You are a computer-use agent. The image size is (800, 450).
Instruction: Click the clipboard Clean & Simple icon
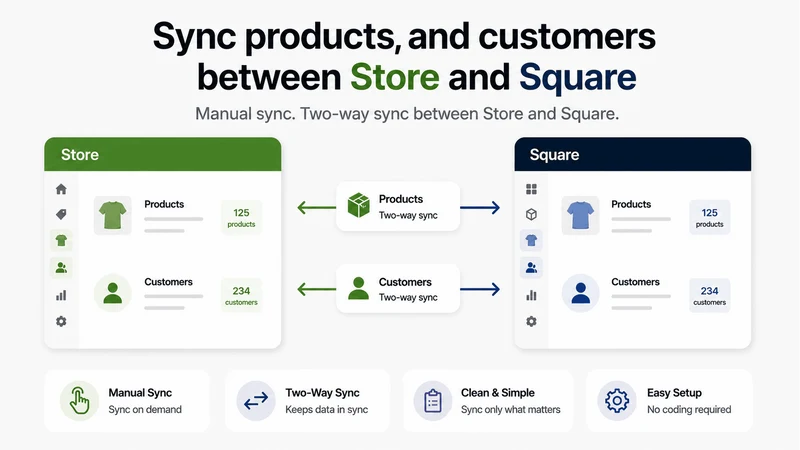point(433,401)
